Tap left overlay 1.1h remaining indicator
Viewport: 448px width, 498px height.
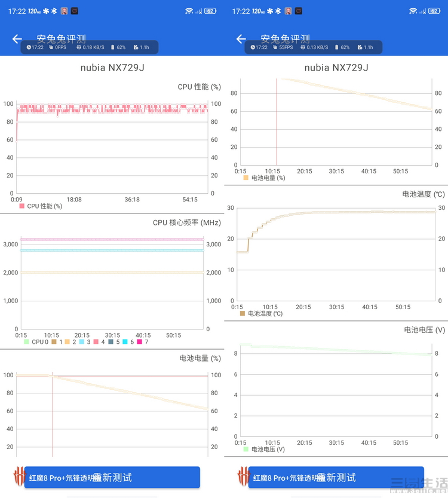click(141, 47)
